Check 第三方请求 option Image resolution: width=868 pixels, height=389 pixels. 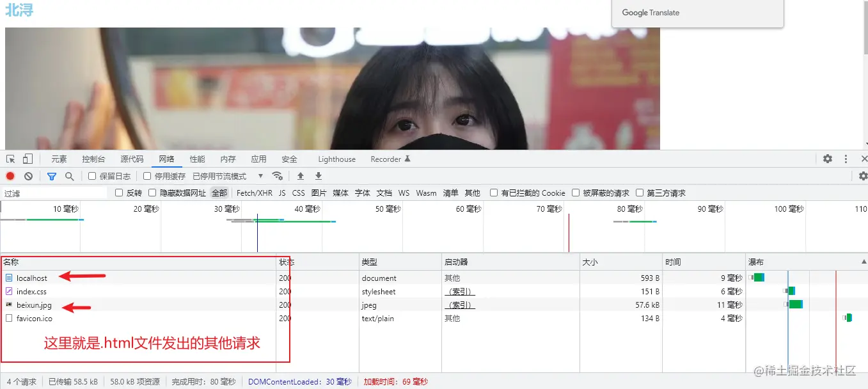coord(640,193)
